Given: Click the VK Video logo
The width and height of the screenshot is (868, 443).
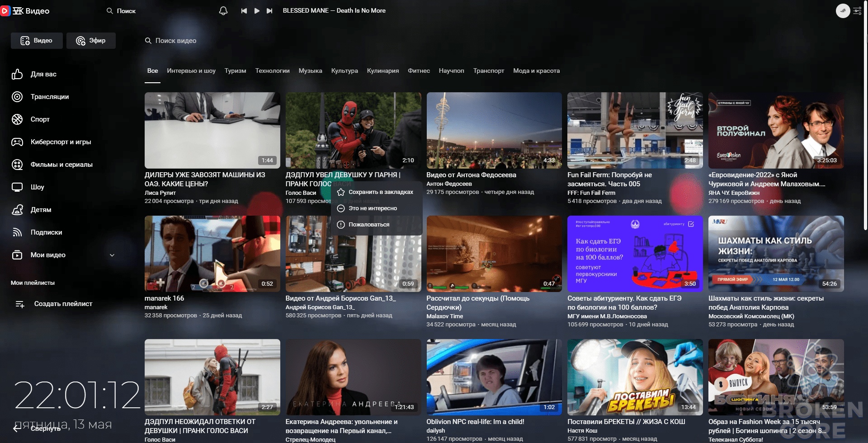Looking at the screenshot, I should (x=25, y=11).
